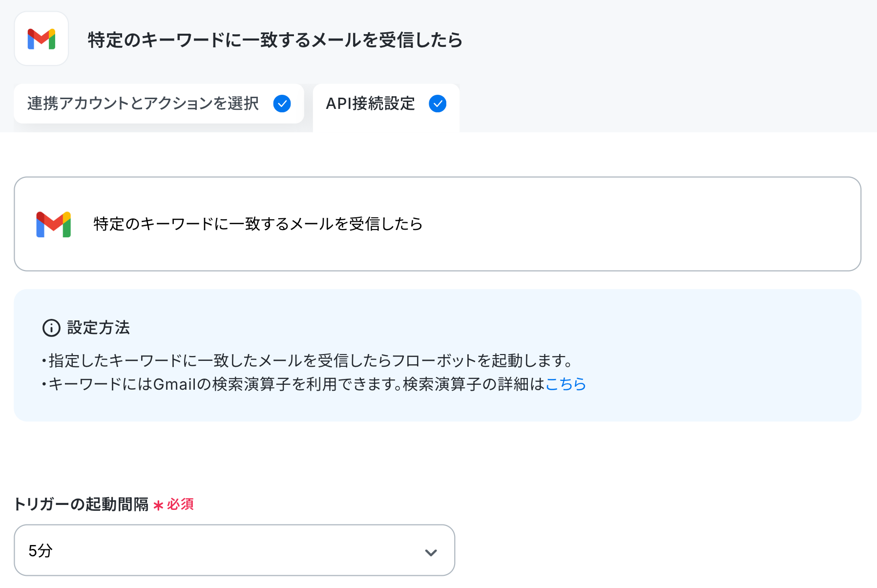Viewport: 877px width, 588px height.
Task: Click the blue checkmark on 連携アカウント tab
Action: click(282, 104)
